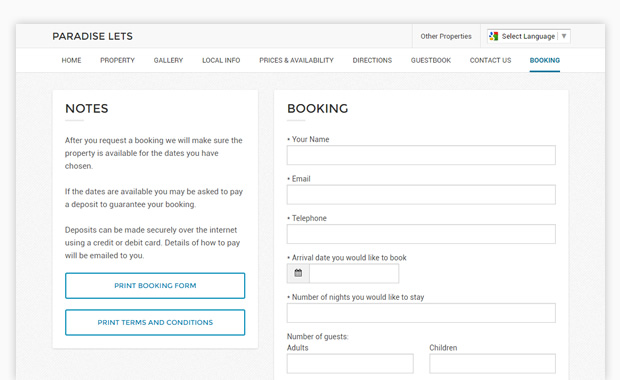Open the Property page tab
620x380 pixels.
(x=117, y=60)
